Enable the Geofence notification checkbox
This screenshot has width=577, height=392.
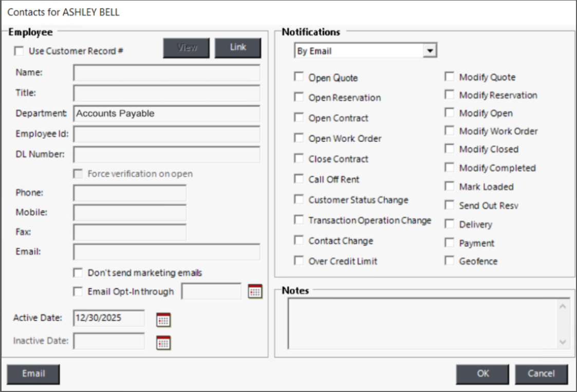450,261
